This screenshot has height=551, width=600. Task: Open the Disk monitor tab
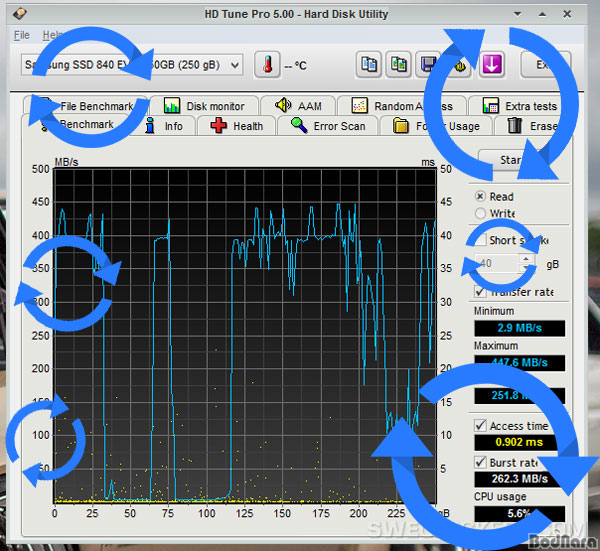(204, 106)
